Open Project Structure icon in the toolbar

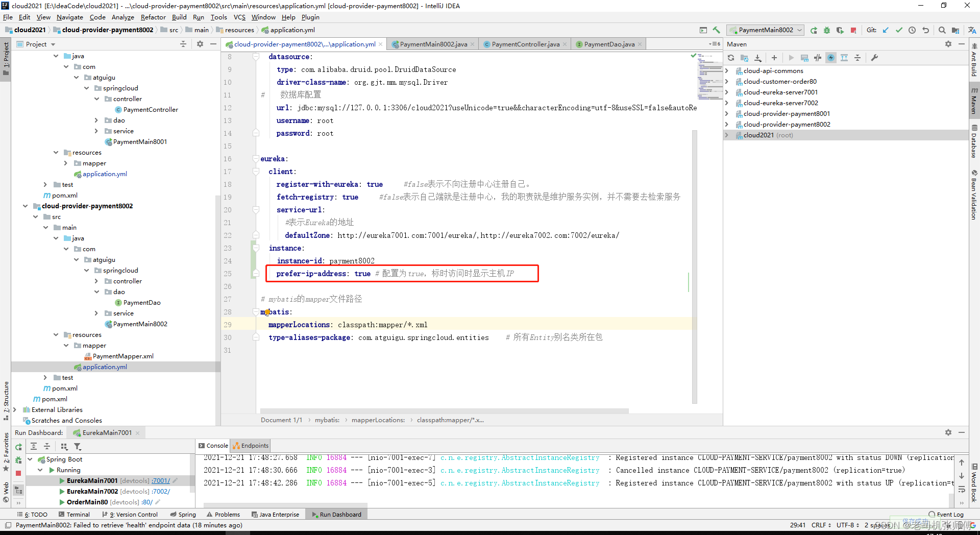pos(955,30)
